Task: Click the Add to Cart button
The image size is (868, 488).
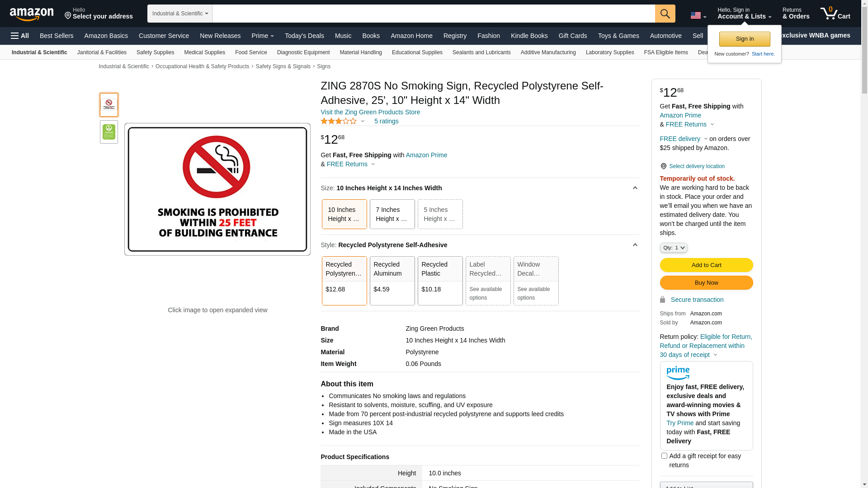Action: point(706,265)
